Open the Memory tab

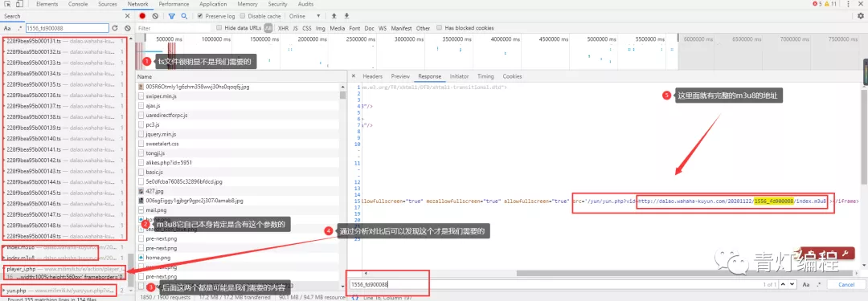click(x=248, y=4)
